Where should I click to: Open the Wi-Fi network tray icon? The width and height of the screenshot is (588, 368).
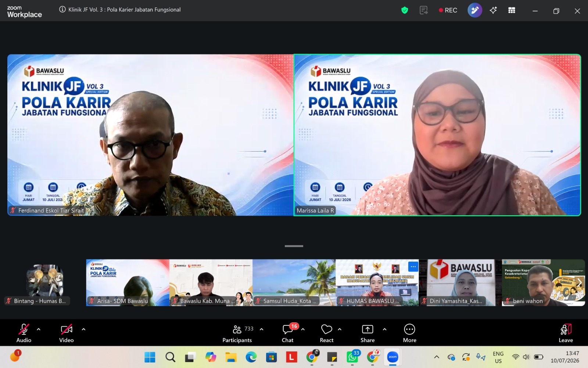pyautogui.click(x=516, y=357)
